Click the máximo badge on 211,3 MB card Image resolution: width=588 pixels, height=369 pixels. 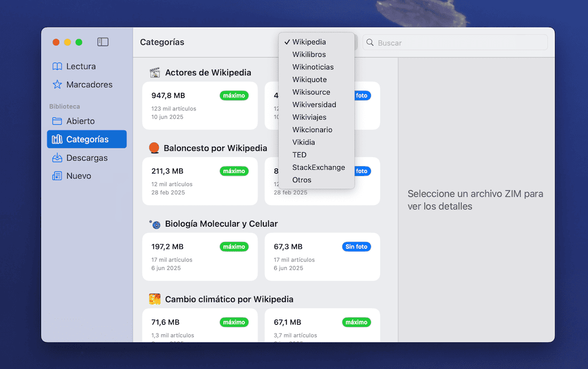(x=234, y=171)
